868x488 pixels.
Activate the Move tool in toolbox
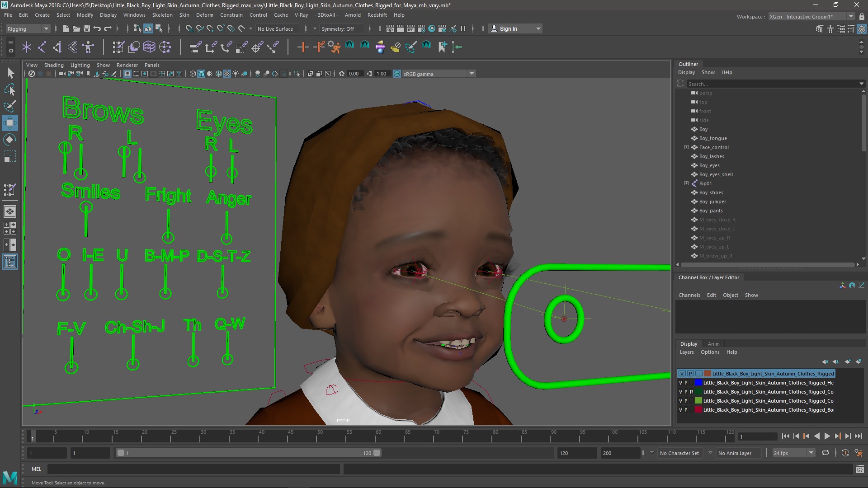pos(10,123)
